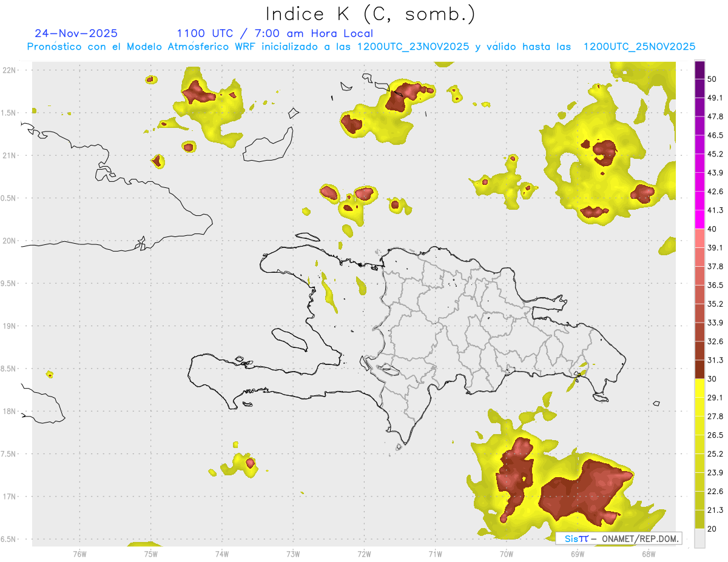
Task: Select the '46.5' color scale value
Action: pyautogui.click(x=715, y=135)
